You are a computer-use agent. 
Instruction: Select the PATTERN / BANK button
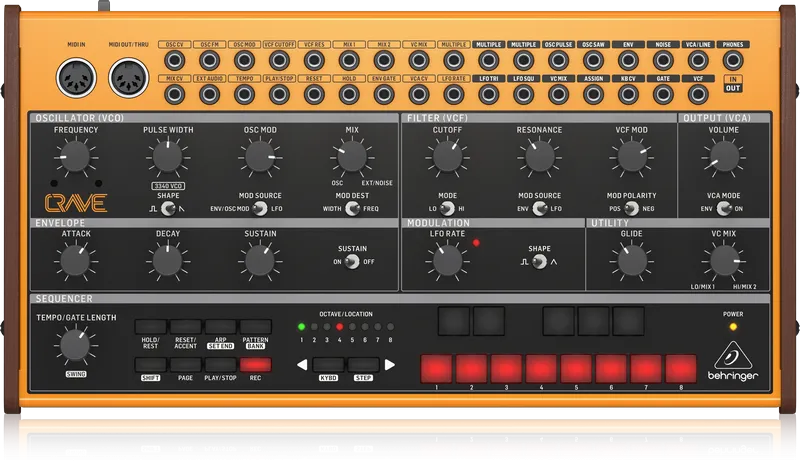(256, 327)
